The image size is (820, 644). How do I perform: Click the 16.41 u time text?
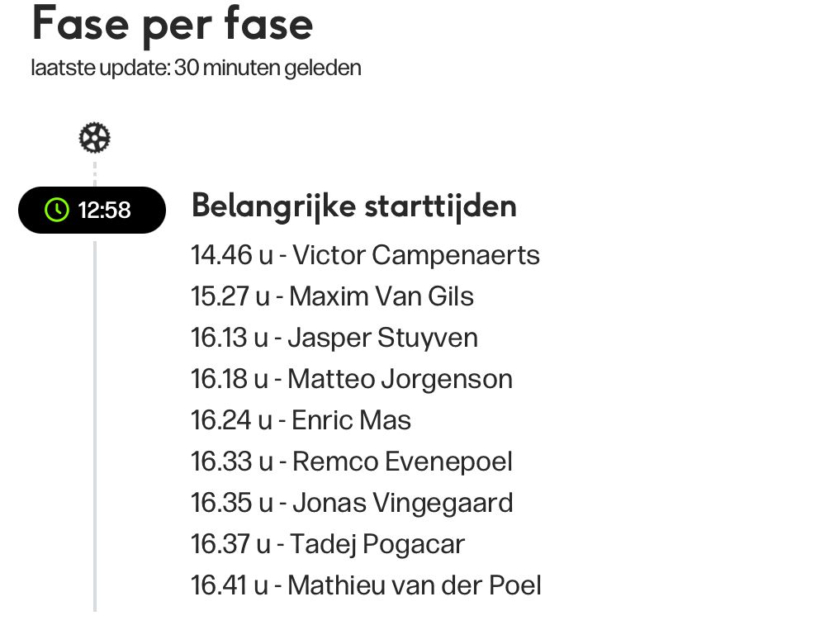(x=230, y=585)
